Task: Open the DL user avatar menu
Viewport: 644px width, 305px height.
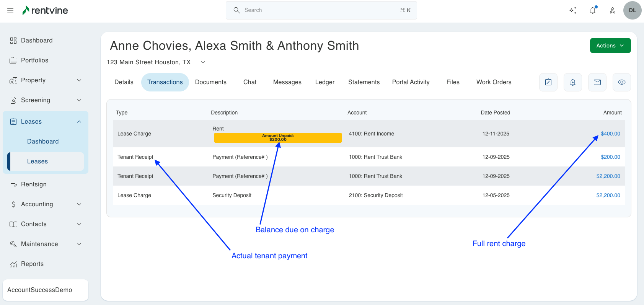Action: 632,10
